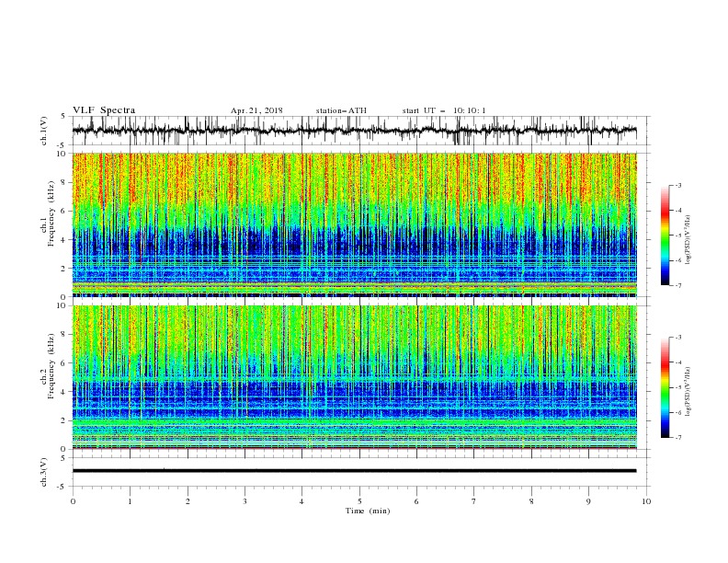Click the time axis tick label '10'

(646, 501)
